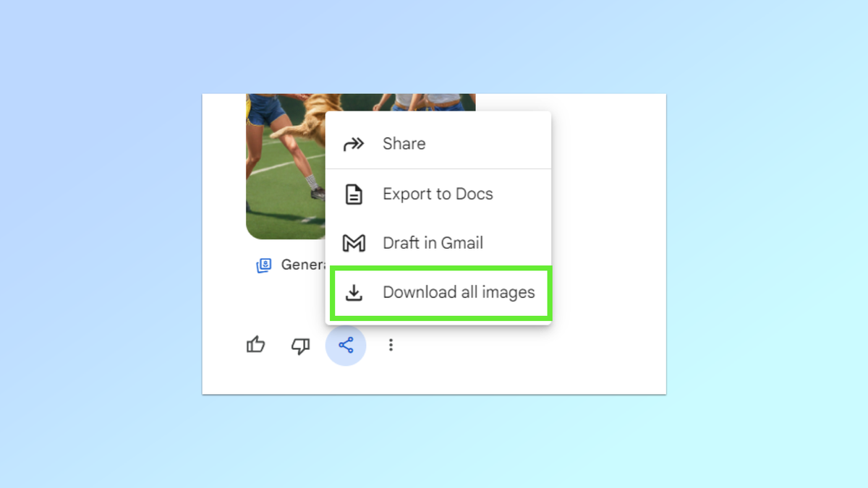Select Draft in Gmail
Screen dimensions: 868x488
click(x=433, y=243)
